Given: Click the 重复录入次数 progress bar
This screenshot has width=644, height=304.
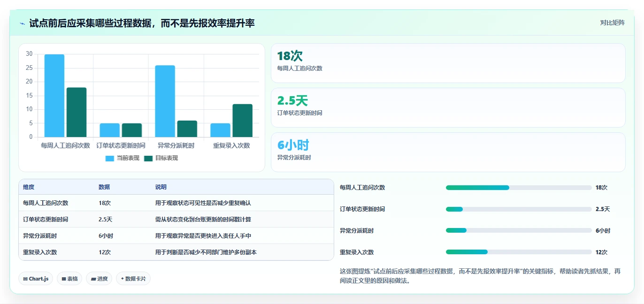Looking at the screenshot, I should tap(519, 252).
